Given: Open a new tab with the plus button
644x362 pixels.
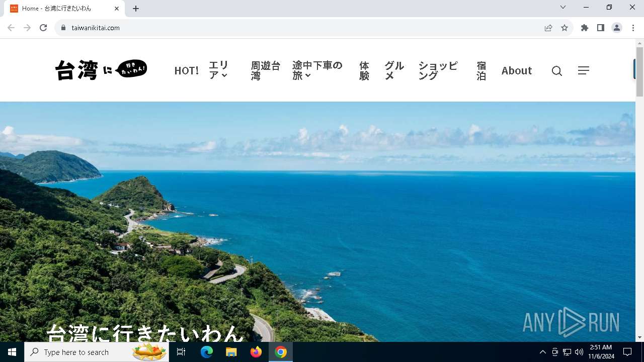Looking at the screenshot, I should click(x=136, y=9).
